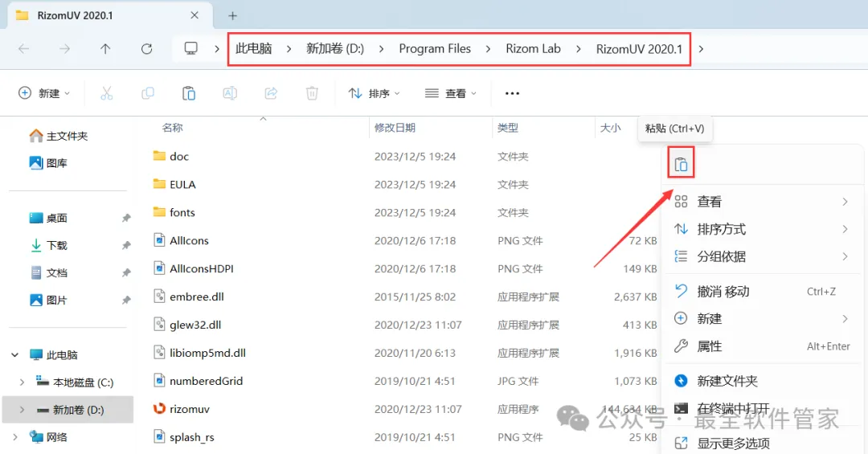
Task: Click RizomUV 2020.1 breadcrumb
Action: [x=639, y=49]
